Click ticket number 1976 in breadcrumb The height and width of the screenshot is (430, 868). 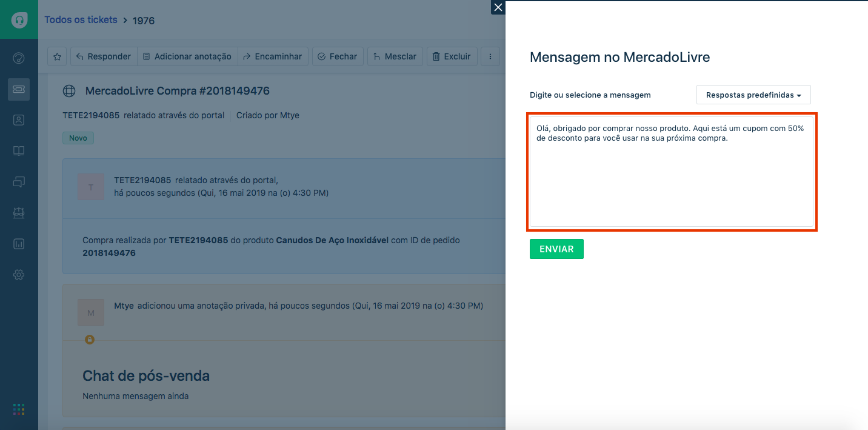pyautogui.click(x=144, y=21)
